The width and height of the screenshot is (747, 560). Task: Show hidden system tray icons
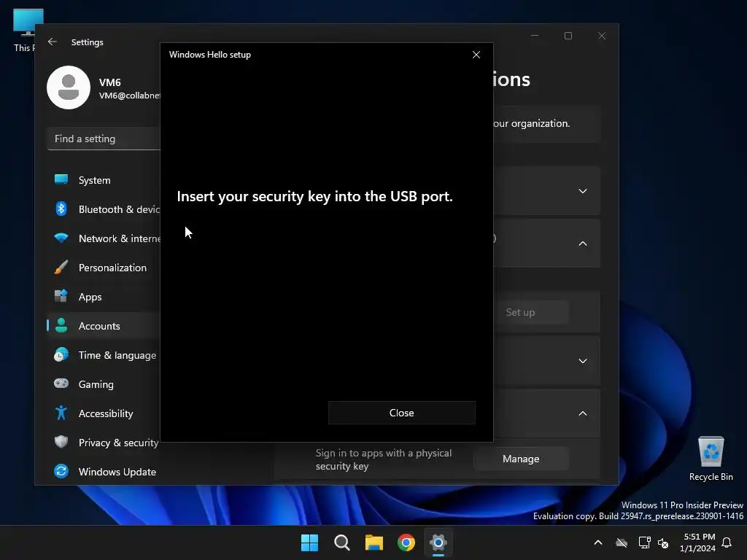point(598,542)
